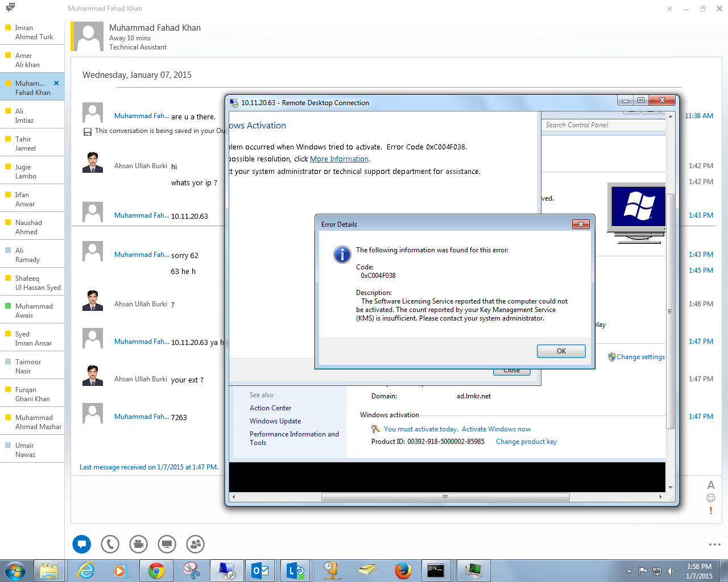This screenshot has height=582, width=728.
Task: Switch to Imran Ahmed Turk conversation tab
Action: (33, 32)
